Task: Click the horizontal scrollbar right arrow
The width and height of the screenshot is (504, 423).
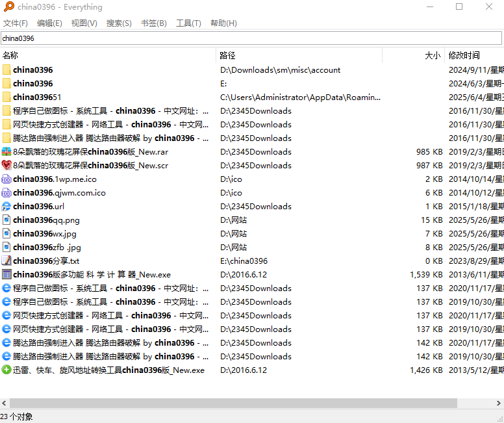Action: tap(499, 404)
